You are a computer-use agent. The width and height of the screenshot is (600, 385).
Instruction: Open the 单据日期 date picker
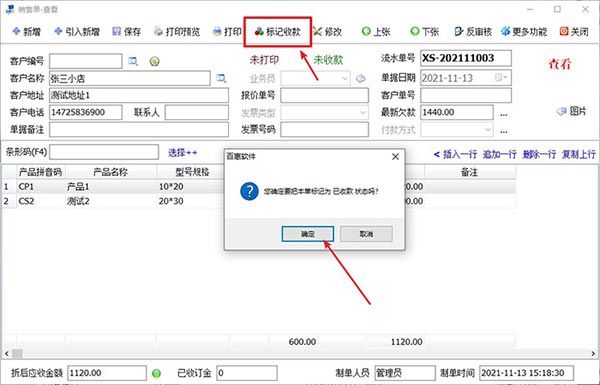(x=501, y=78)
